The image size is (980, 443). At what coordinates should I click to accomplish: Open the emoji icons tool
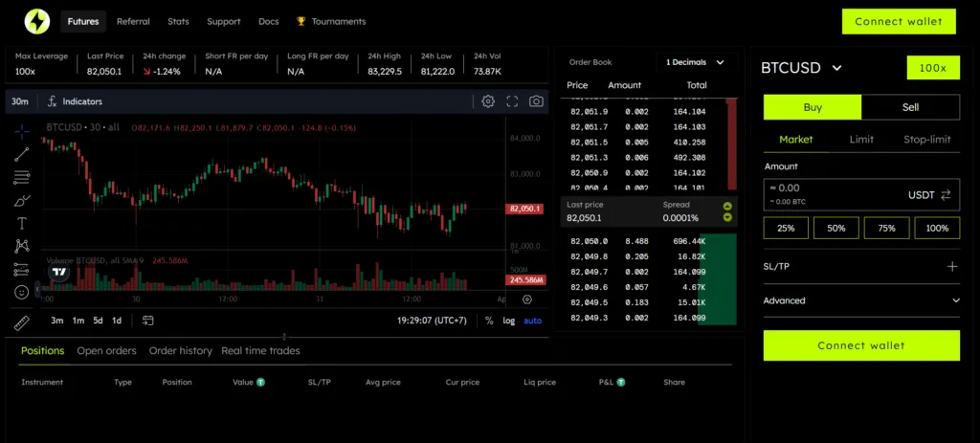22,292
